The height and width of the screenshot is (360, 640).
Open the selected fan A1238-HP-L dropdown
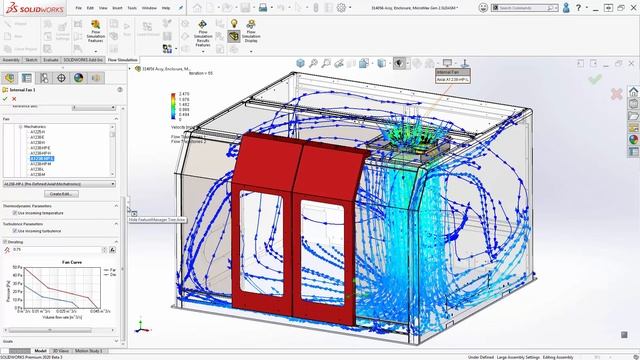tap(59, 184)
